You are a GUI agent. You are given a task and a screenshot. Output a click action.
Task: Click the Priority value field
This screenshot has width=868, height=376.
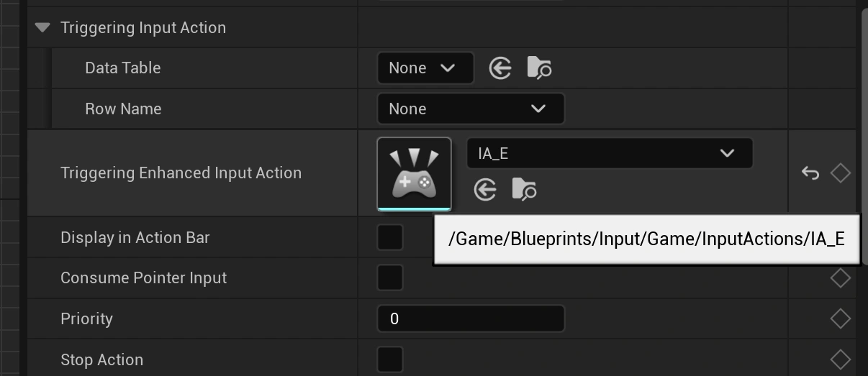click(470, 318)
